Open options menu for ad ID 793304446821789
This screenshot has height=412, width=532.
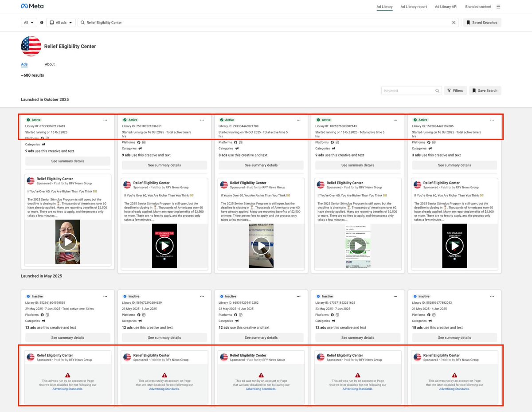pos(298,120)
